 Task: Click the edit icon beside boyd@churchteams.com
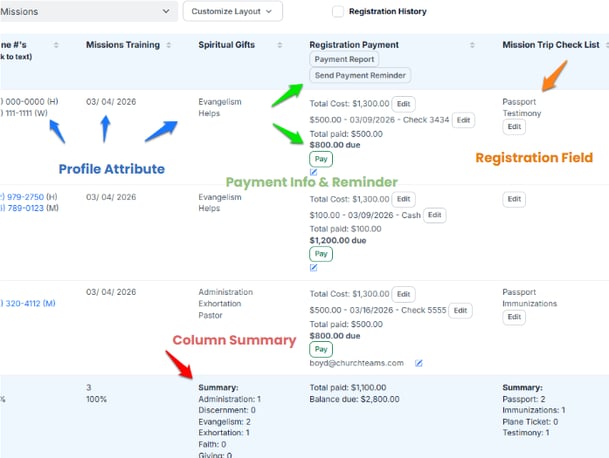pos(419,362)
